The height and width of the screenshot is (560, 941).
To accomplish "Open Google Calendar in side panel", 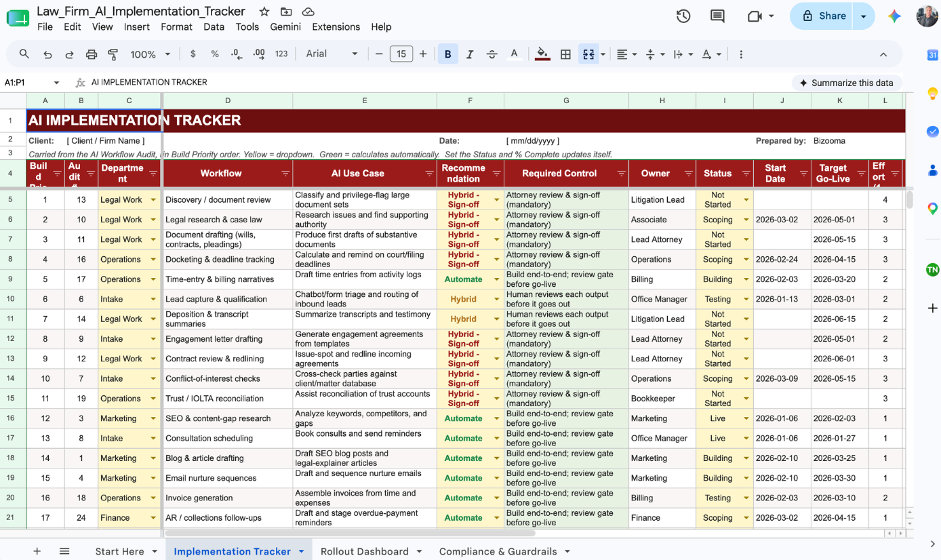I will [932, 56].
